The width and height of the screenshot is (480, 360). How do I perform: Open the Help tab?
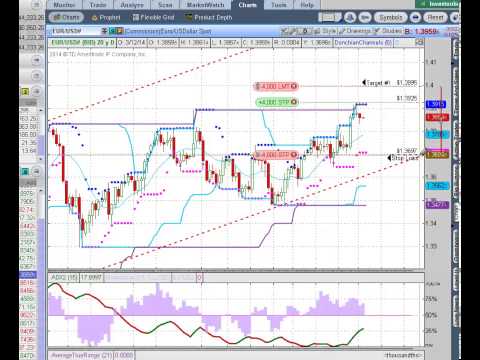[x=307, y=5]
